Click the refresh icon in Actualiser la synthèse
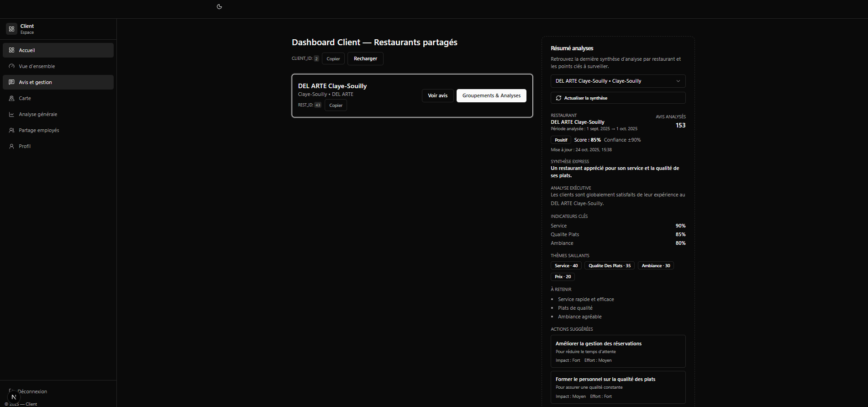 click(x=558, y=98)
